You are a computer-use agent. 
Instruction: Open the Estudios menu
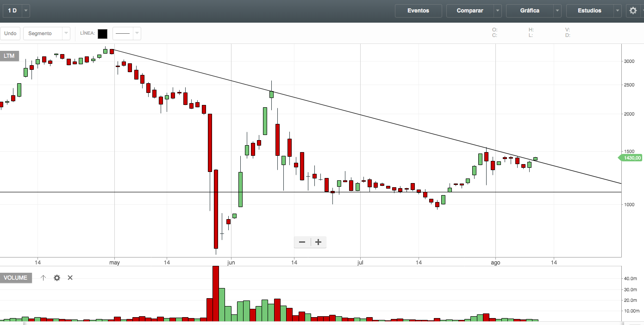point(589,11)
